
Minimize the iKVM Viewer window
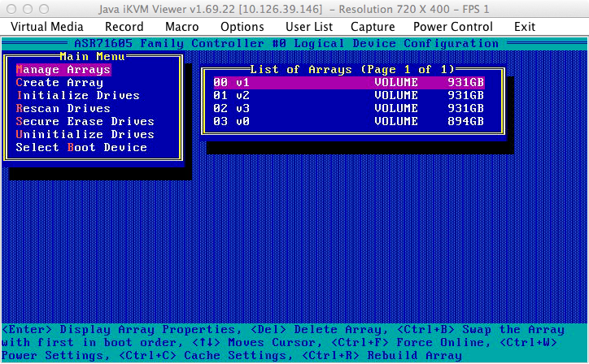pos(28,9)
